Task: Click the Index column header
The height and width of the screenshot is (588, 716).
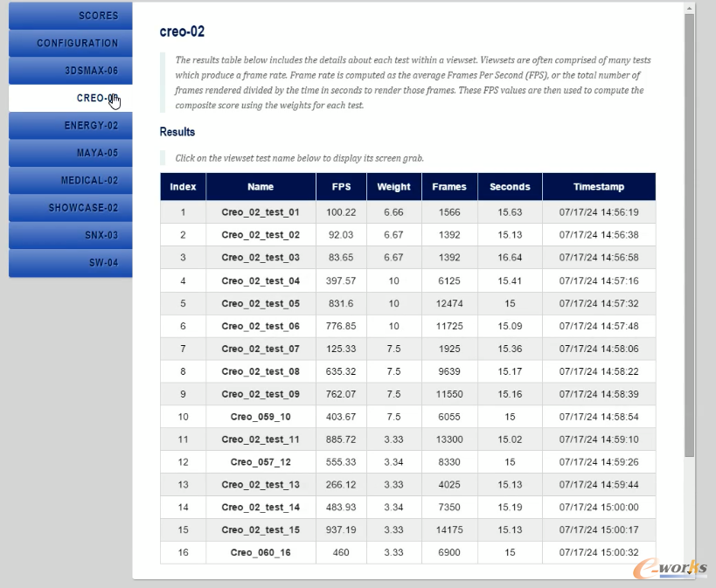Action: click(183, 187)
